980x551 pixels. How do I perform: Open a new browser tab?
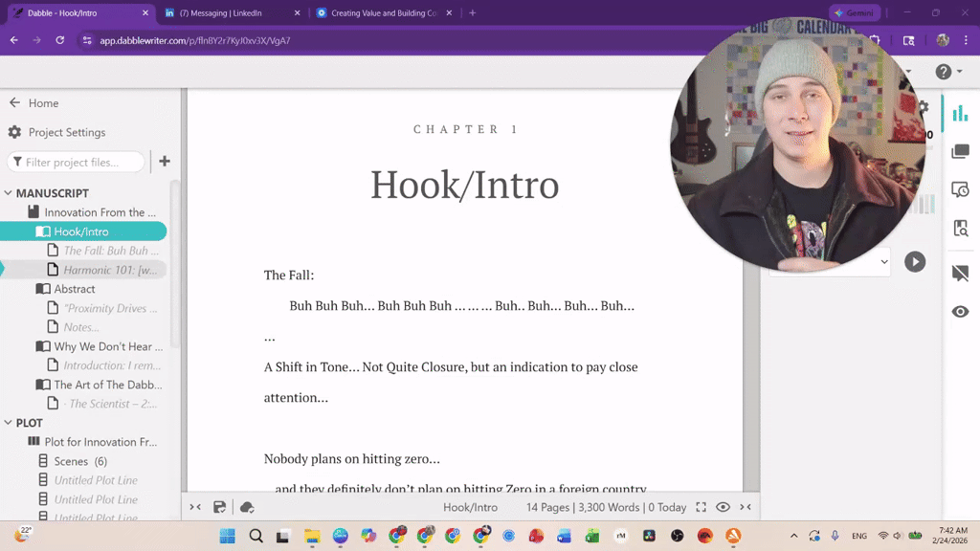coord(473,12)
